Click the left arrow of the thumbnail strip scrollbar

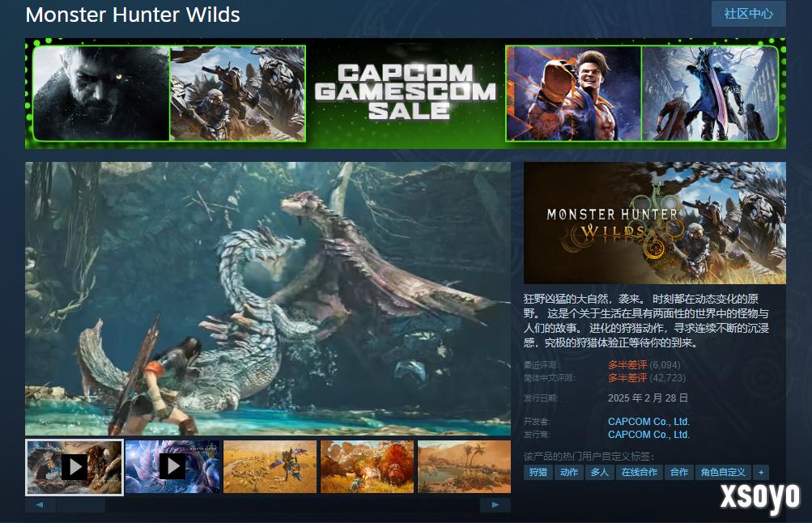pyautogui.click(x=40, y=505)
